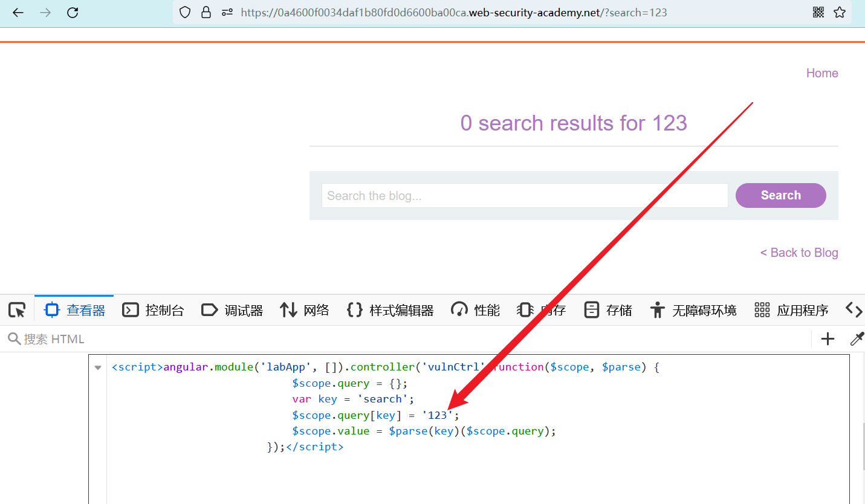865x504 pixels.
Task: Open the QR code icon in address bar
Action: pos(818,12)
